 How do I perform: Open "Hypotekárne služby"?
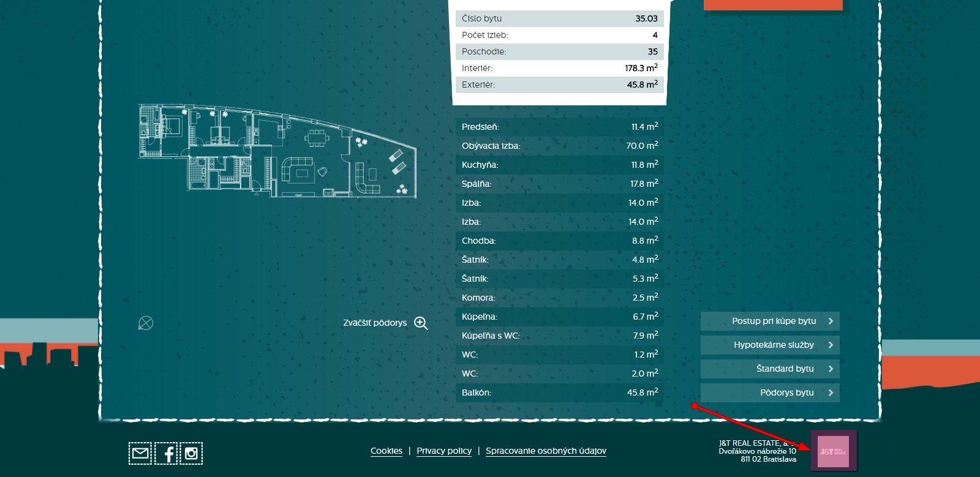[x=770, y=345]
